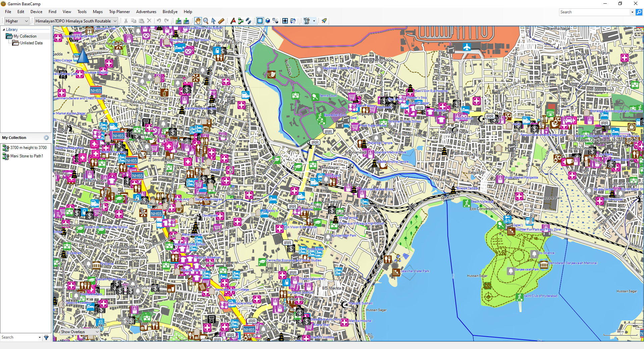Open the Maps menu
The height and width of the screenshot is (349, 644).
[98, 12]
